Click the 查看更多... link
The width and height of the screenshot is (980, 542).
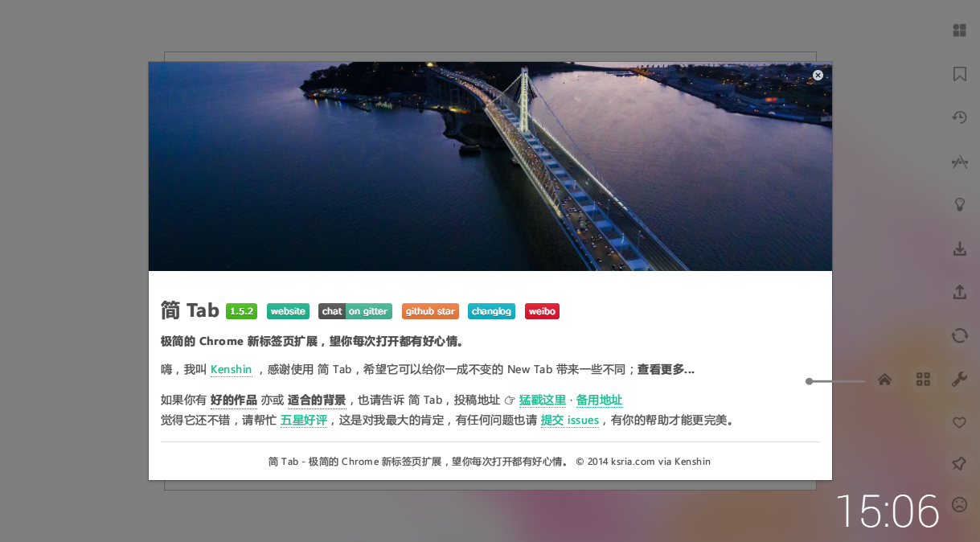coord(666,370)
